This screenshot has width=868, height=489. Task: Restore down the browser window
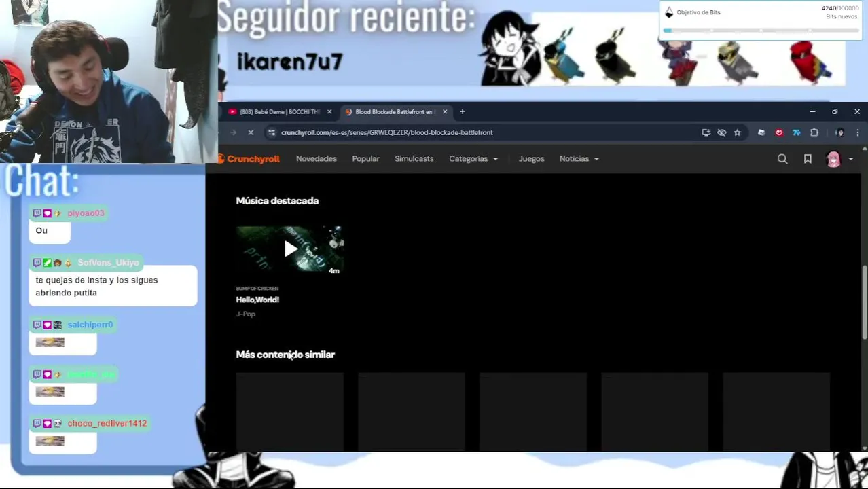pos(835,112)
